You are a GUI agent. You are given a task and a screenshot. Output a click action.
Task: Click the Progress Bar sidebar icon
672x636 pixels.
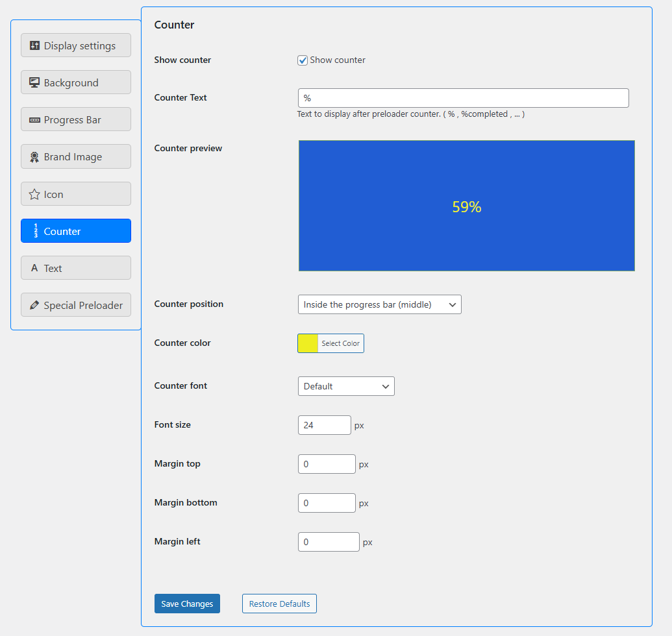click(34, 119)
